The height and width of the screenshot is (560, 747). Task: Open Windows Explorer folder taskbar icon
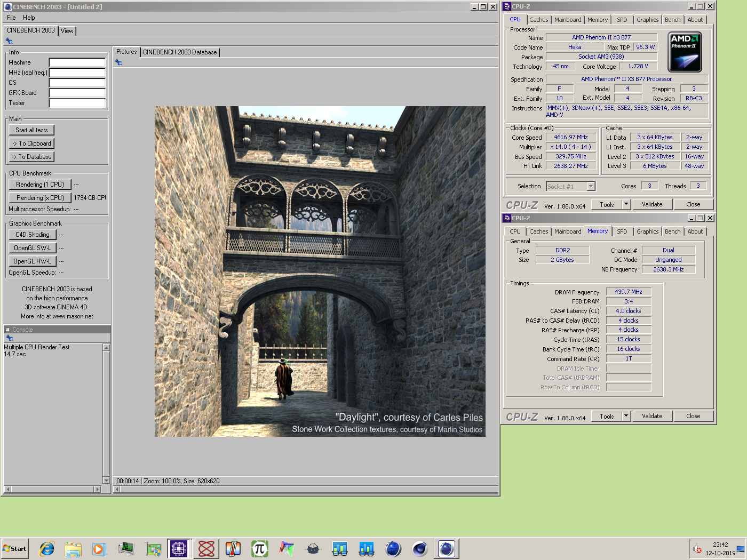tap(73, 549)
